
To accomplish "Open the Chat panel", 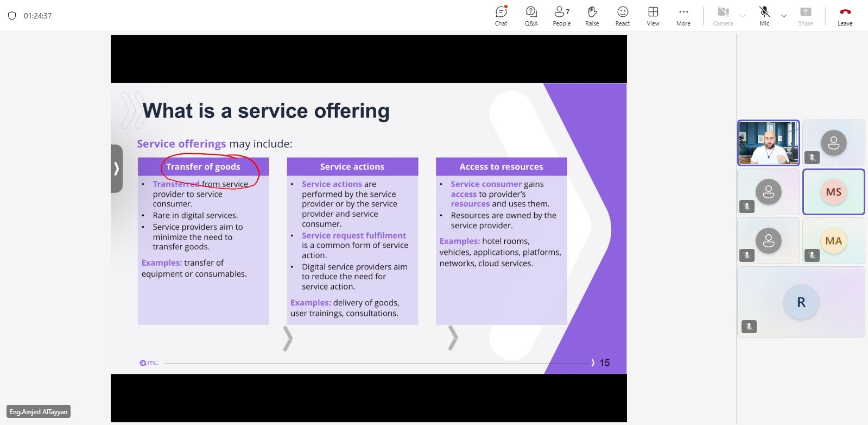I will [501, 16].
